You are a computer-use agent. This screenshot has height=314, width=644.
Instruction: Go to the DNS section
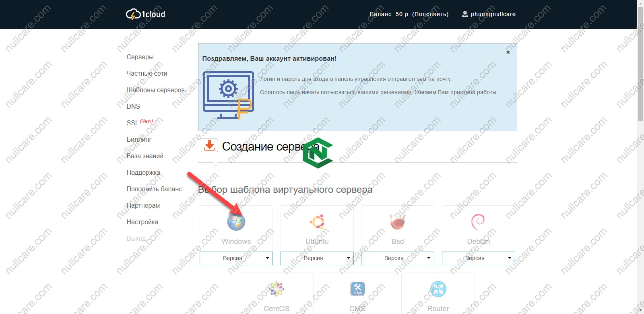click(133, 107)
